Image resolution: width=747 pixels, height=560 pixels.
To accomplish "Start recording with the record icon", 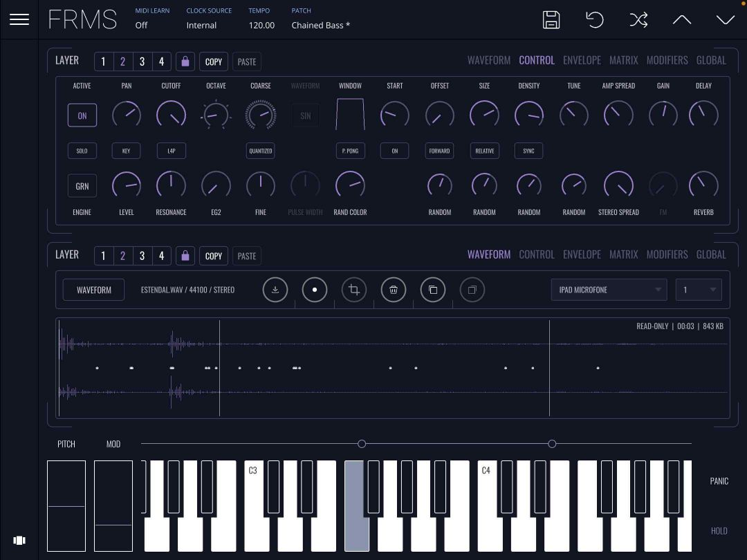I will 315,290.
